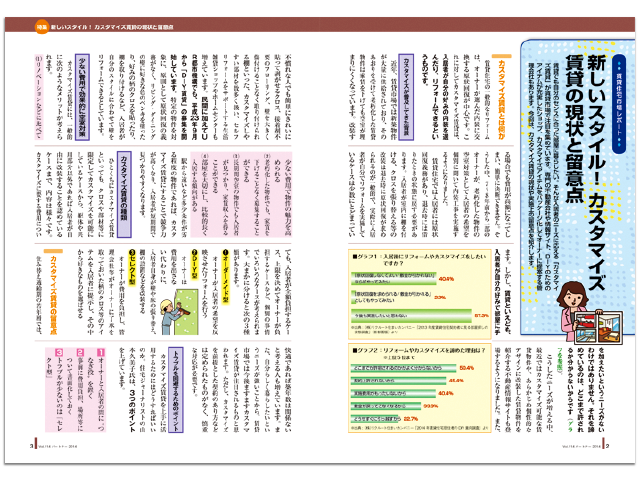Click the グラフ2 chart title
The width and height of the screenshot is (640, 480).
click(x=420, y=350)
